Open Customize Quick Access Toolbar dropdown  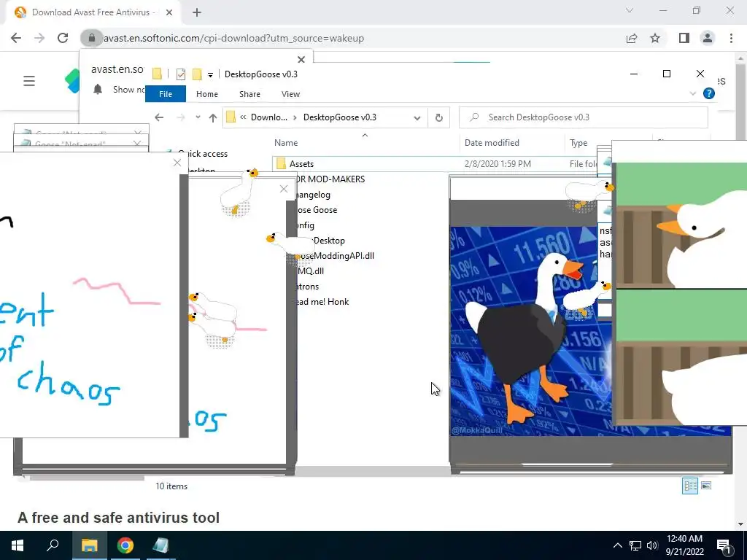(210, 75)
